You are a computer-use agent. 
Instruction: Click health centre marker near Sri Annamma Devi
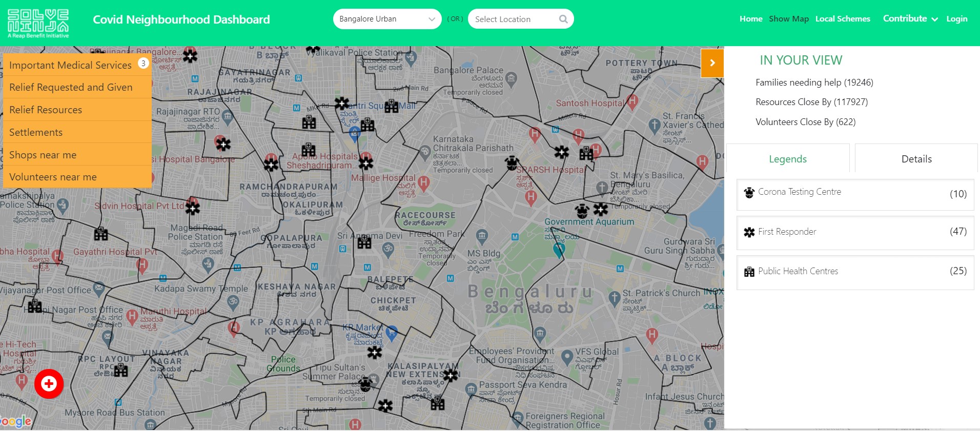[x=364, y=241]
